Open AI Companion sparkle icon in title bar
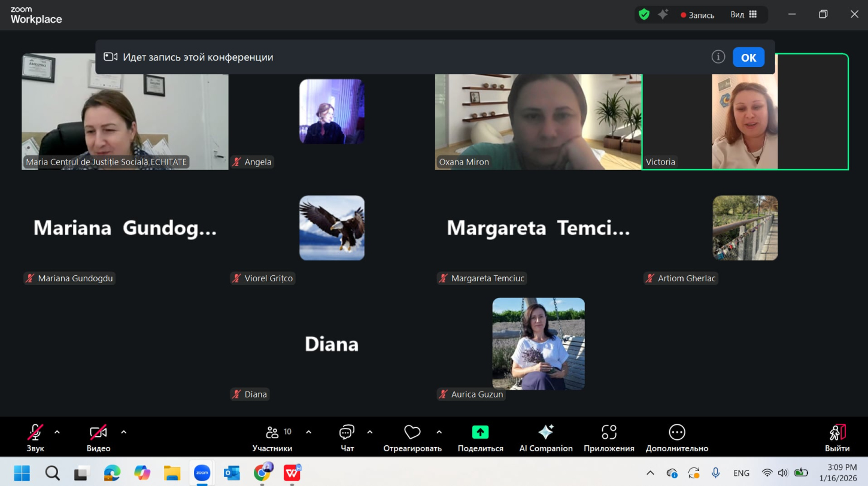Viewport: 868px width, 486px height. (663, 14)
